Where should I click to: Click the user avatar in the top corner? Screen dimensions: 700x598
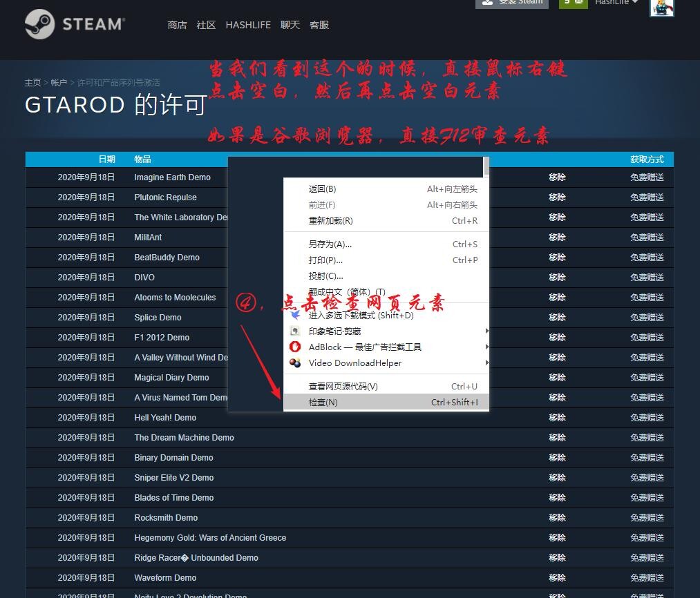click(x=661, y=8)
